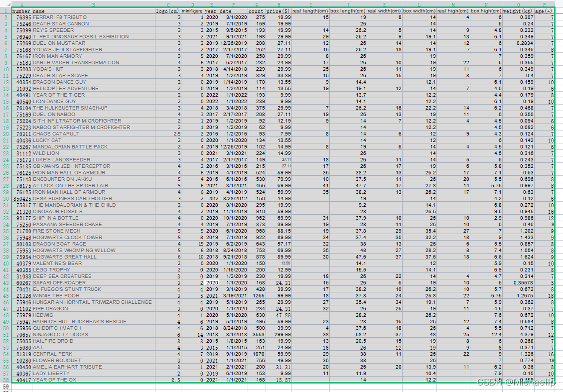Select column A header letter

click(x=21, y=4)
